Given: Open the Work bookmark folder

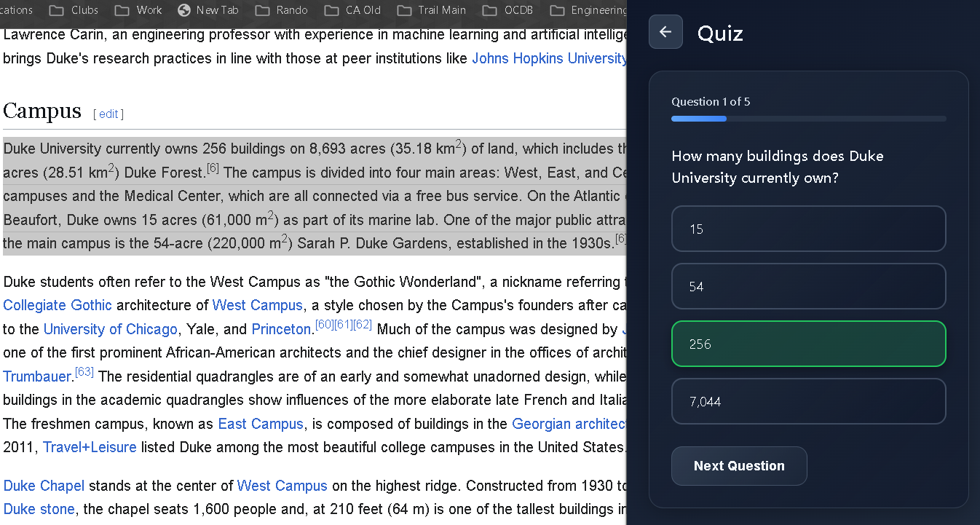Looking at the screenshot, I should click(x=138, y=10).
